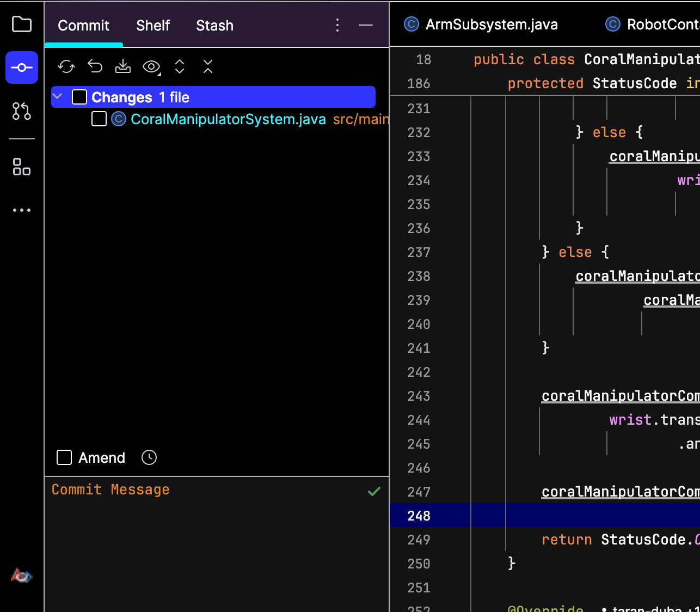Collapse all changes in the tree
The height and width of the screenshot is (612, 700).
208,66
